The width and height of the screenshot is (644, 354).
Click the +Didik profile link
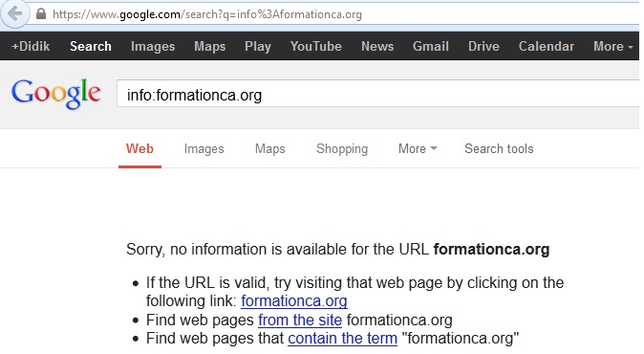point(31,46)
